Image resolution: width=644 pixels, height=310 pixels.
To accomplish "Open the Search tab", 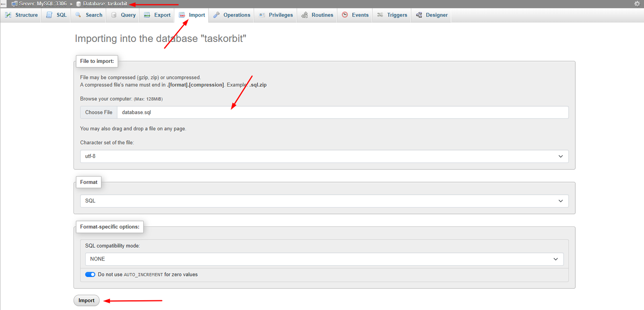I will coord(89,15).
